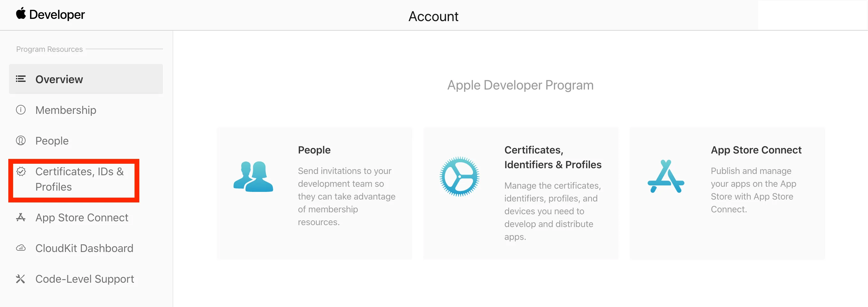Viewport: 868px width, 307px height.
Task: Click the blue gear card icon
Action: [x=459, y=177]
